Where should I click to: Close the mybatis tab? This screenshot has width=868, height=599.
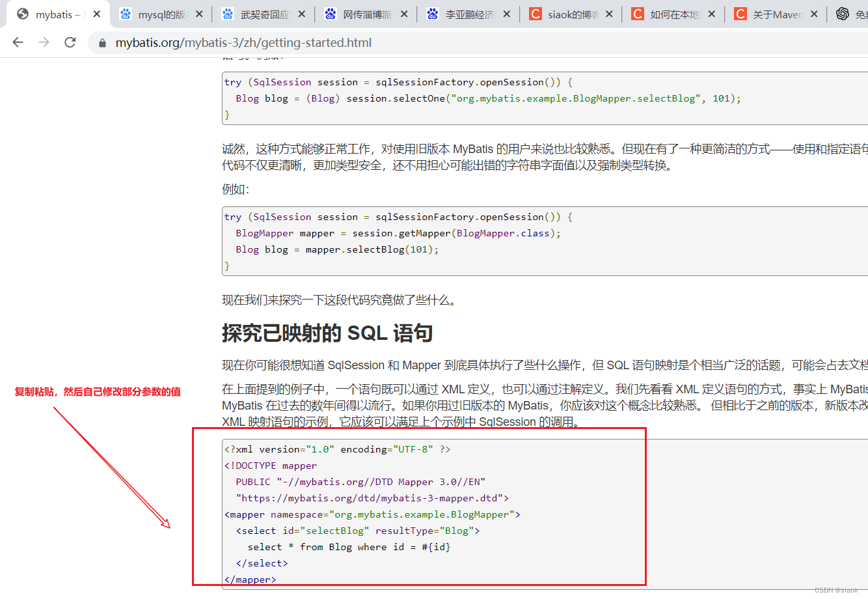tap(97, 14)
